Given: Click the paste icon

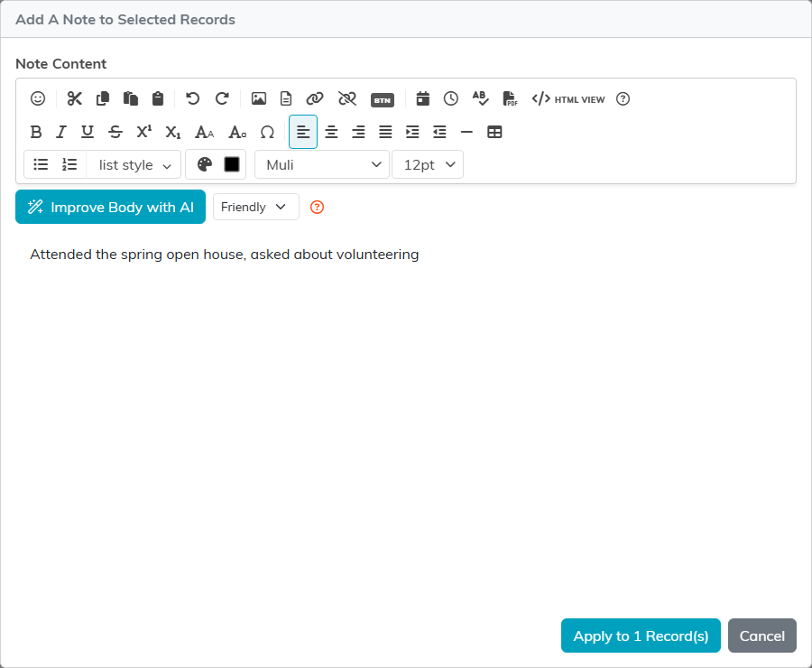Looking at the screenshot, I should tap(131, 98).
